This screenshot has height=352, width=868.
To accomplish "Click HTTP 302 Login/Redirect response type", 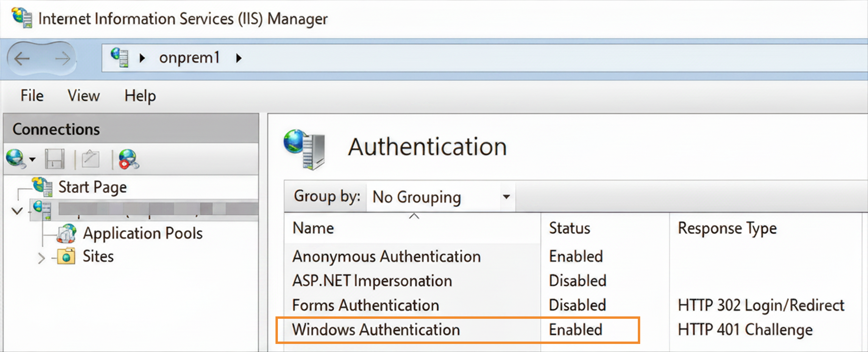I will 761,305.
